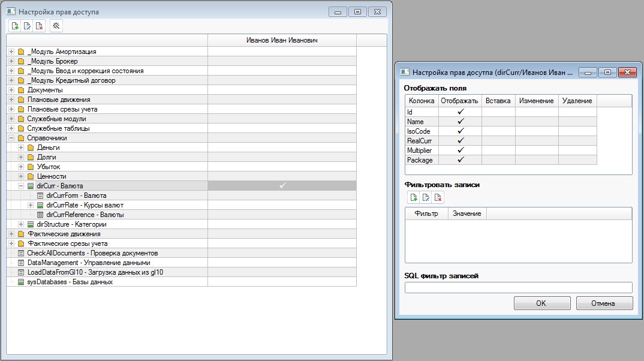The width and height of the screenshot is (644, 361).
Task: Toggle display checkmark for IsoCode field
Action: (461, 131)
